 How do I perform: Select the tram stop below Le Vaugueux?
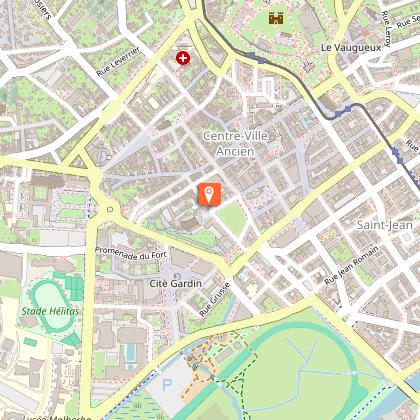[x=343, y=111]
